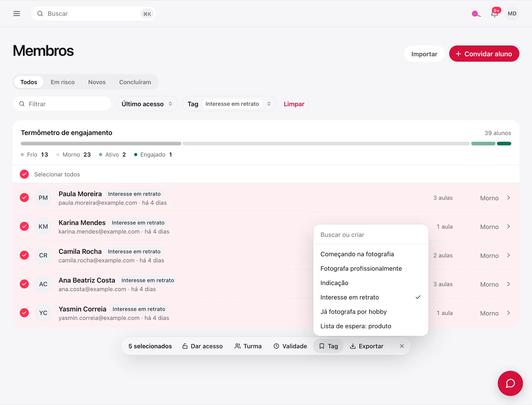Select Começando na fotografia tag
Image resolution: width=532 pixels, height=405 pixels.
click(x=371, y=254)
